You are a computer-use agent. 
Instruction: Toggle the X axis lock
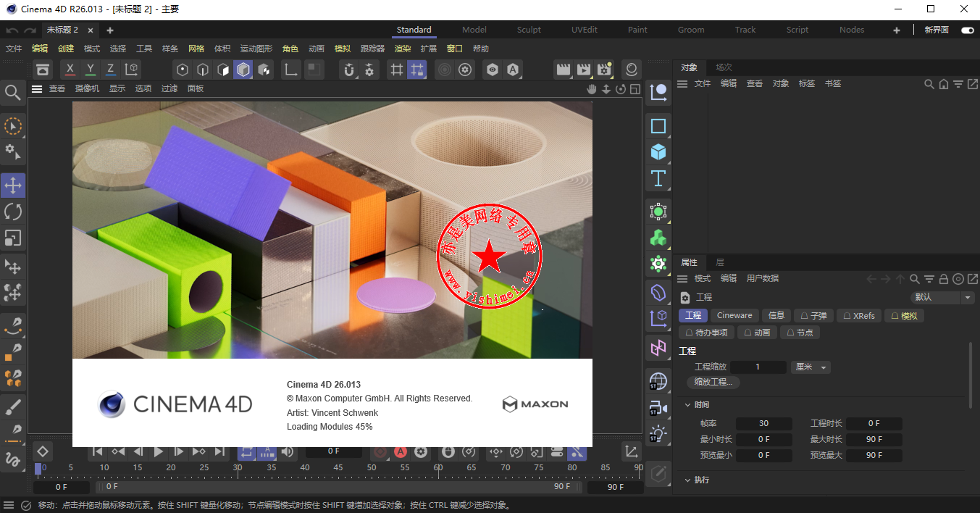(x=70, y=70)
